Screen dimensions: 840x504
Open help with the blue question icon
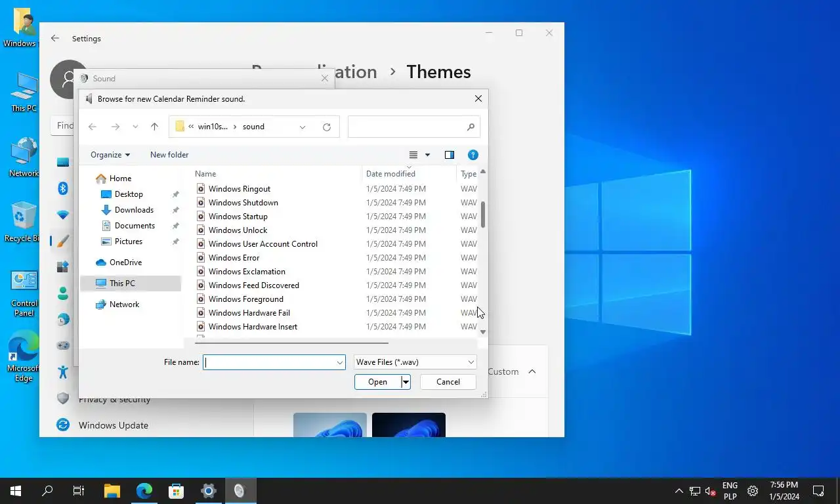click(x=472, y=155)
